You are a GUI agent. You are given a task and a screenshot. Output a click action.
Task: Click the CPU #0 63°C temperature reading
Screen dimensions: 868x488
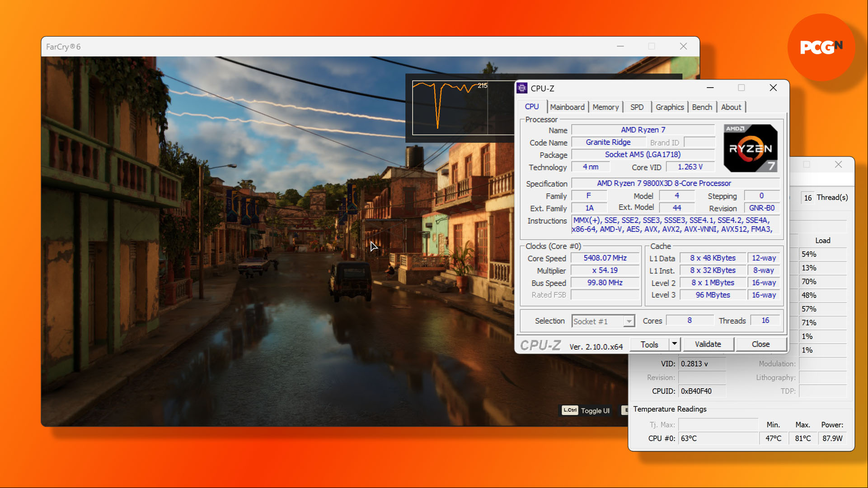coord(718,438)
